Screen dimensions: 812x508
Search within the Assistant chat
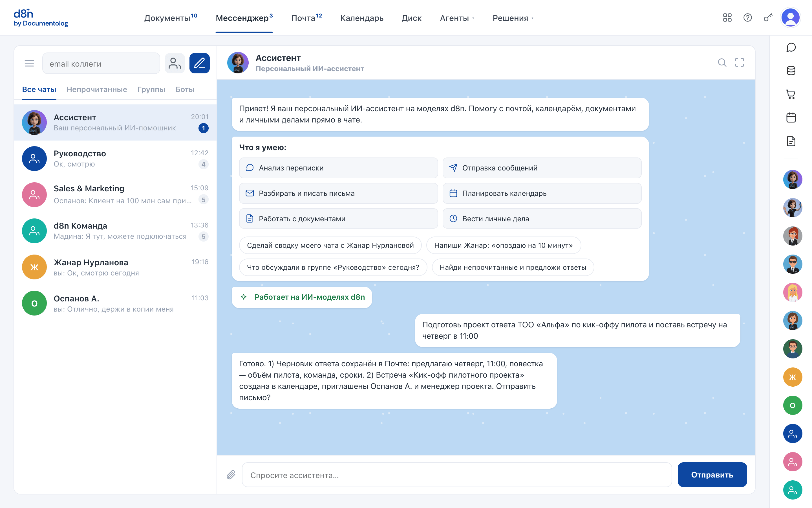(x=722, y=62)
